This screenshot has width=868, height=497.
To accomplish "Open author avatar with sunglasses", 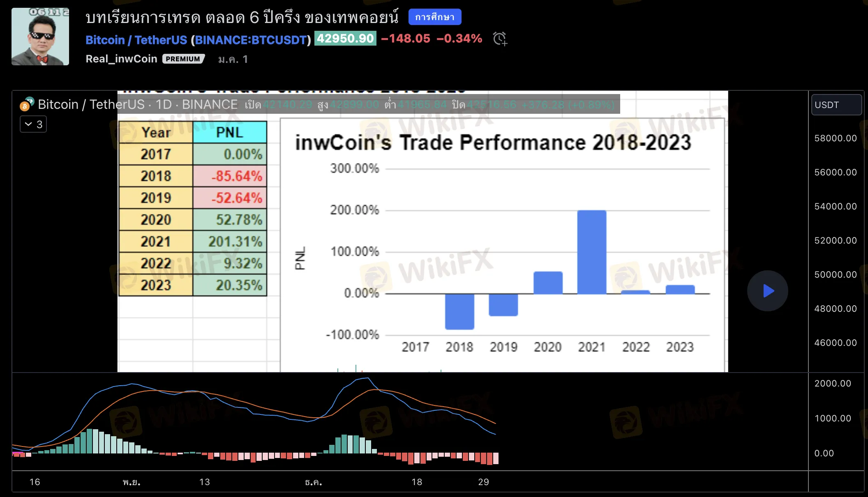I will point(40,37).
